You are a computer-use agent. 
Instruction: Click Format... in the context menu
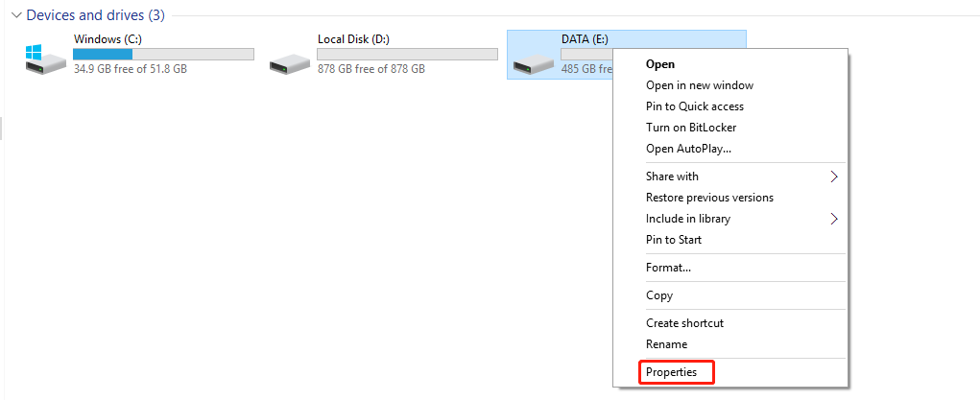pyautogui.click(x=668, y=268)
